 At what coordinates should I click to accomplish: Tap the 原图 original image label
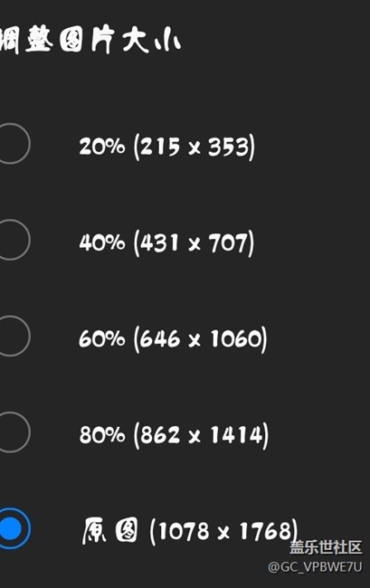point(109,531)
